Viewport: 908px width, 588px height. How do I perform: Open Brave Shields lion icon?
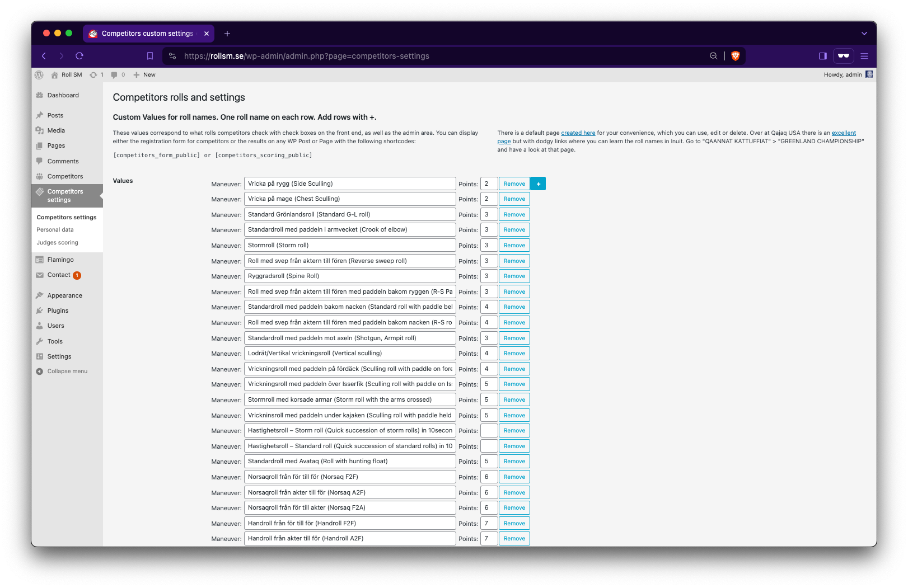pos(736,56)
